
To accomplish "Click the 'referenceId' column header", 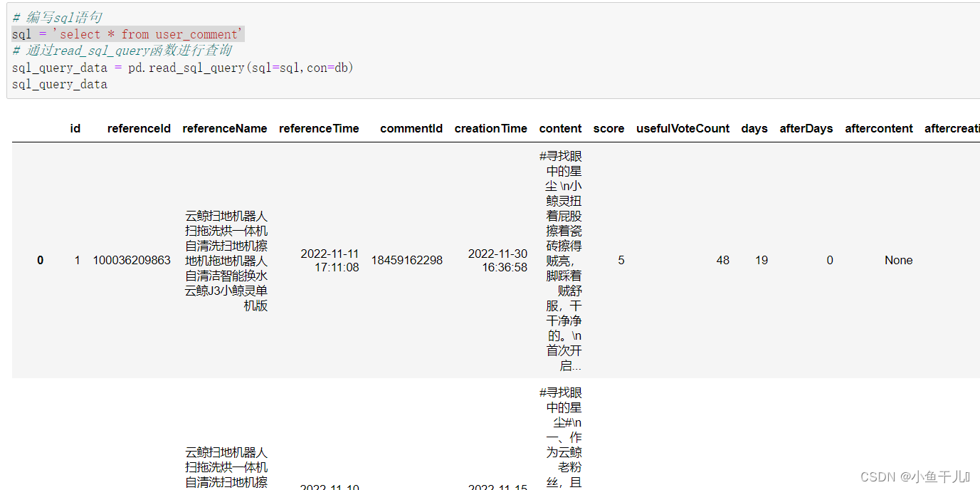I will (139, 128).
